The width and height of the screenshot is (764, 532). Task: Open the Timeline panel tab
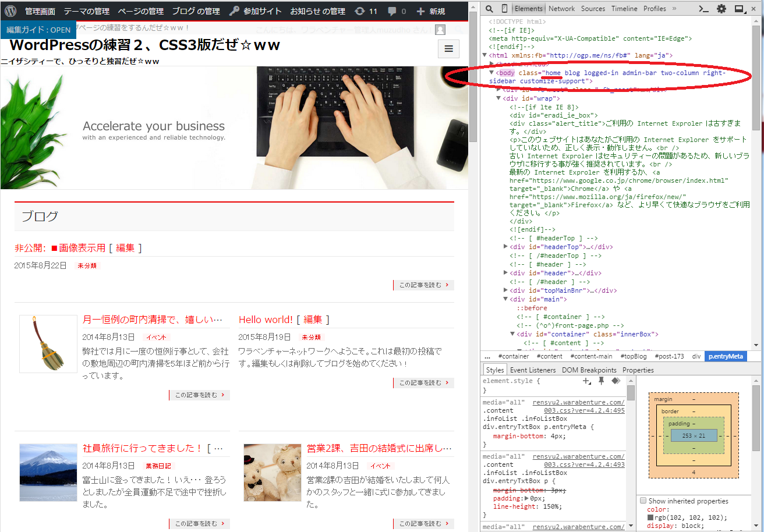tap(624, 9)
